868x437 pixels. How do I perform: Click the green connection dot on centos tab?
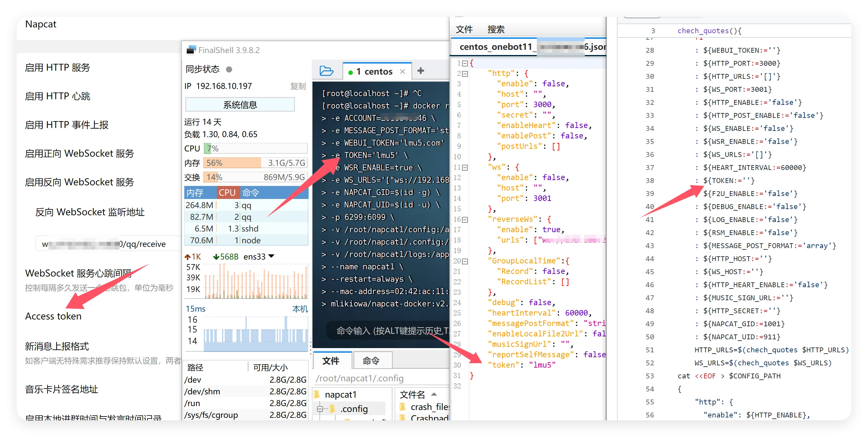[350, 72]
